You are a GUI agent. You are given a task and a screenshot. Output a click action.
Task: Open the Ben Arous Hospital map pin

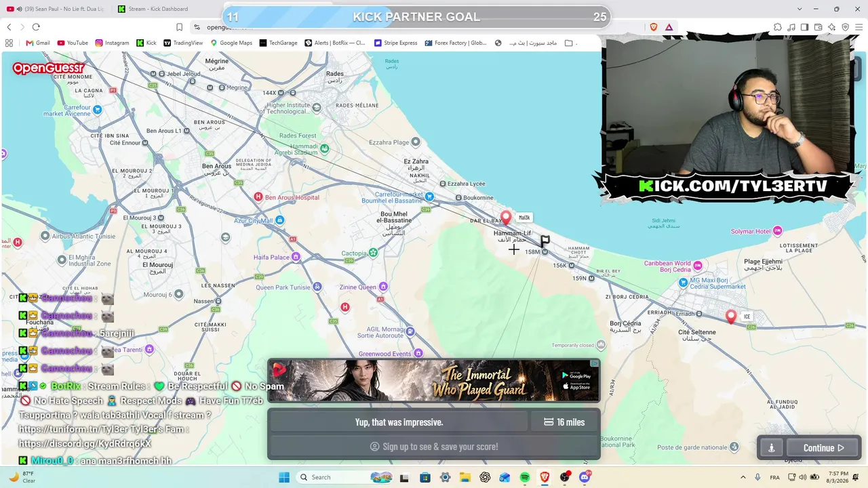258,197
